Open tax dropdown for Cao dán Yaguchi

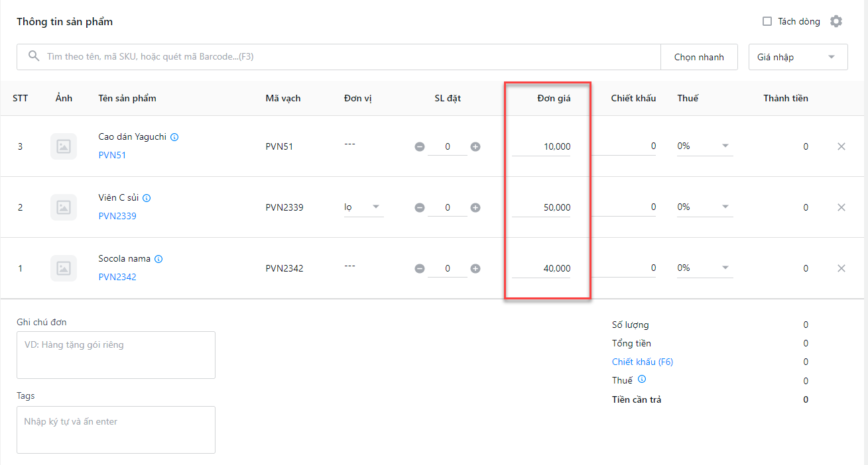point(705,146)
